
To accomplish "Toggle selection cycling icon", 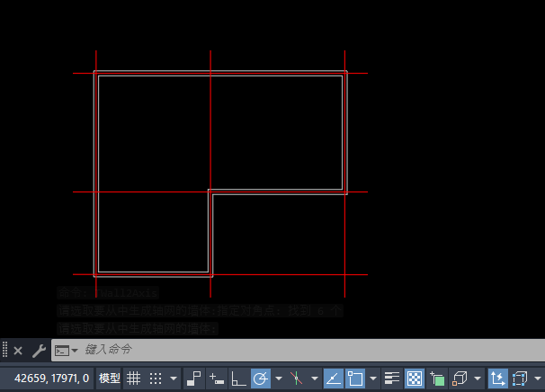I will click(437, 379).
